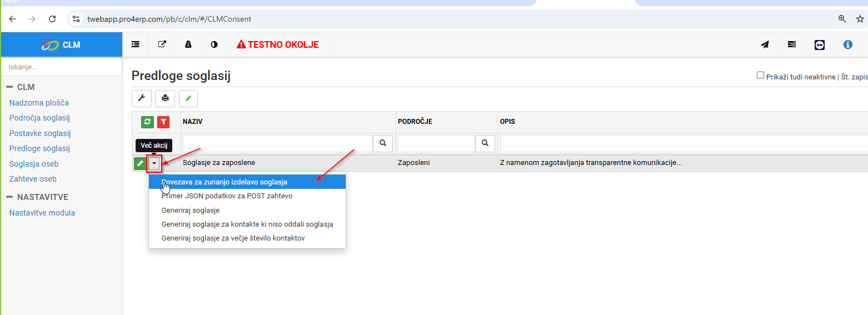Focus the NAZIV filter input
Viewport: 868px width, 315px height.
click(x=278, y=143)
